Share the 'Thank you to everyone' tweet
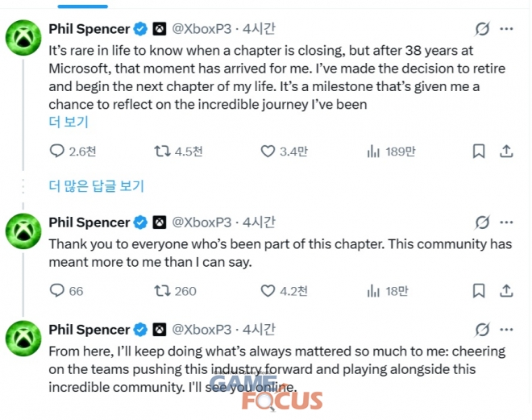532x420 pixels. click(506, 290)
